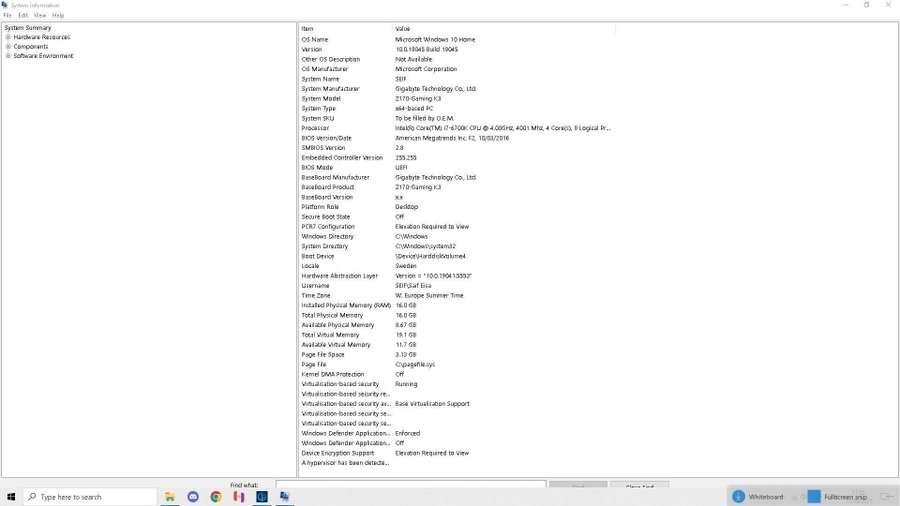Launch Google Chrome from the taskbar
Image resolution: width=900 pixels, height=506 pixels.
pyautogui.click(x=216, y=496)
